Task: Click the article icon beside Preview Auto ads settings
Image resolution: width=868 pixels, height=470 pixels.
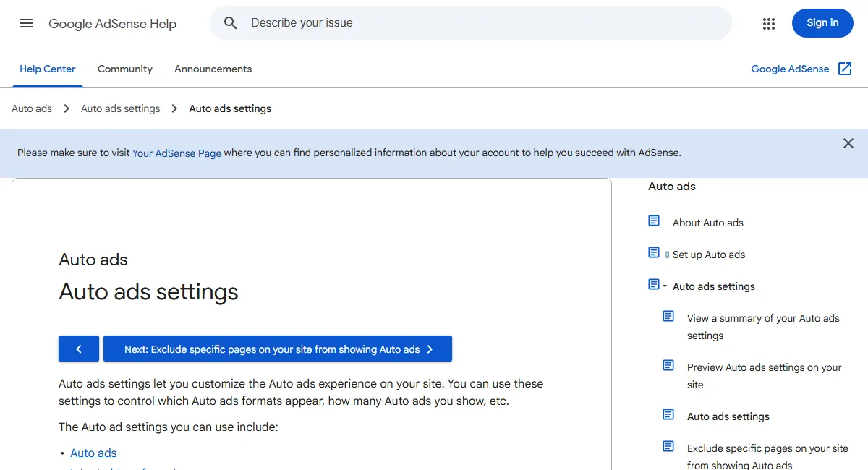Action: [668, 365]
